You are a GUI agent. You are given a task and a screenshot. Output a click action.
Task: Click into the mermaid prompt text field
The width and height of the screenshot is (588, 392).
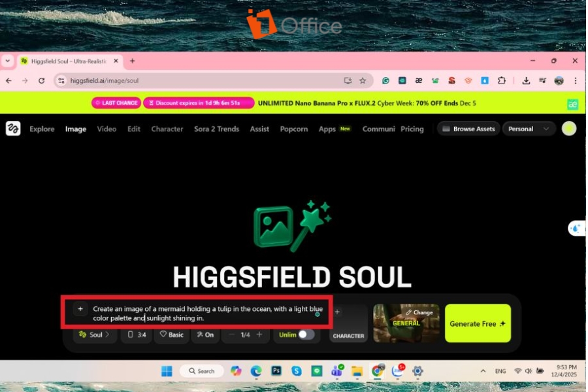(x=208, y=313)
